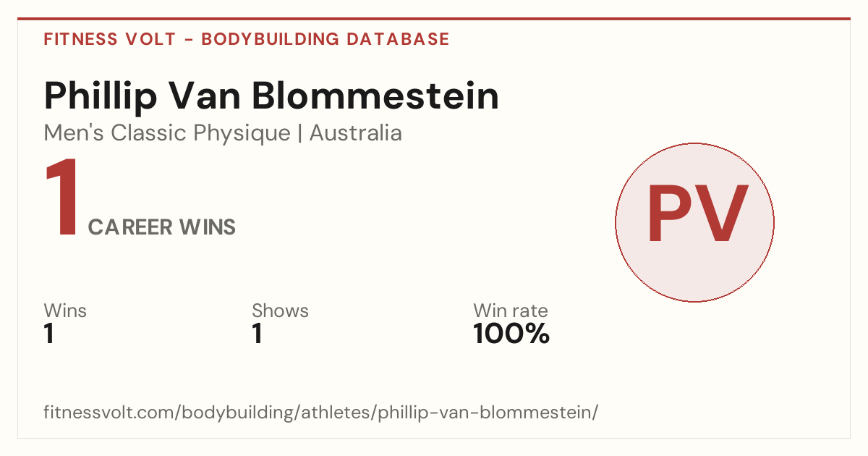The image size is (868, 456).
Task: Select the Men's Classic Physique division text
Action: (167, 133)
